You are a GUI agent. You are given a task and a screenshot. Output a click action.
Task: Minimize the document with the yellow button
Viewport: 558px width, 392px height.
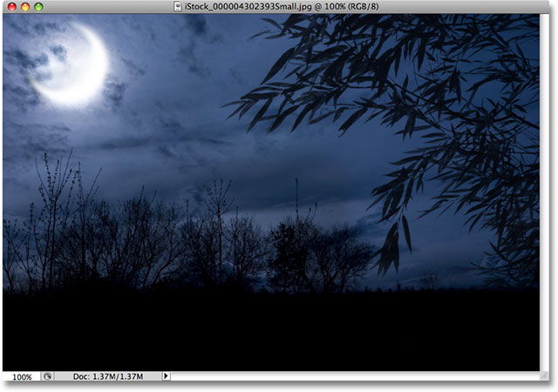[x=24, y=7]
